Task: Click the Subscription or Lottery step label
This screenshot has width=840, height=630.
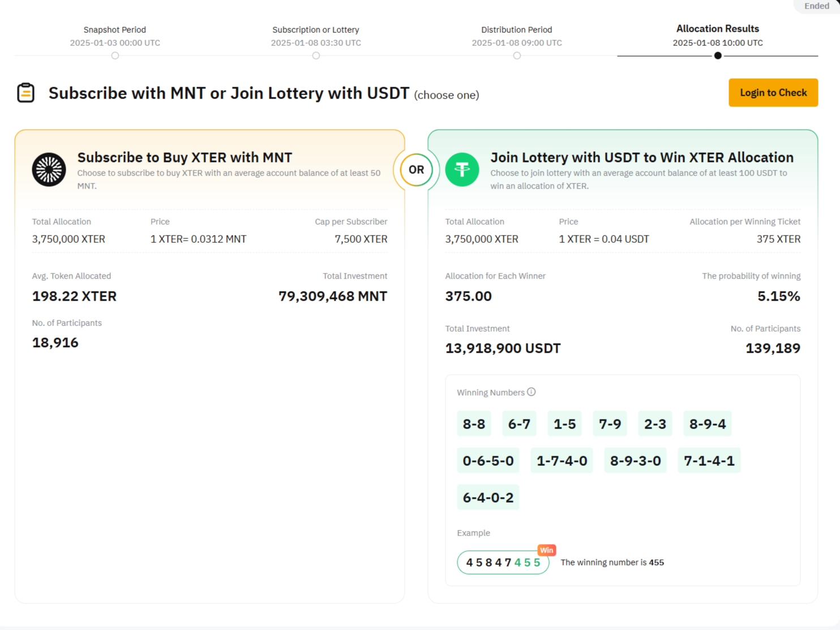Action: 316,29
